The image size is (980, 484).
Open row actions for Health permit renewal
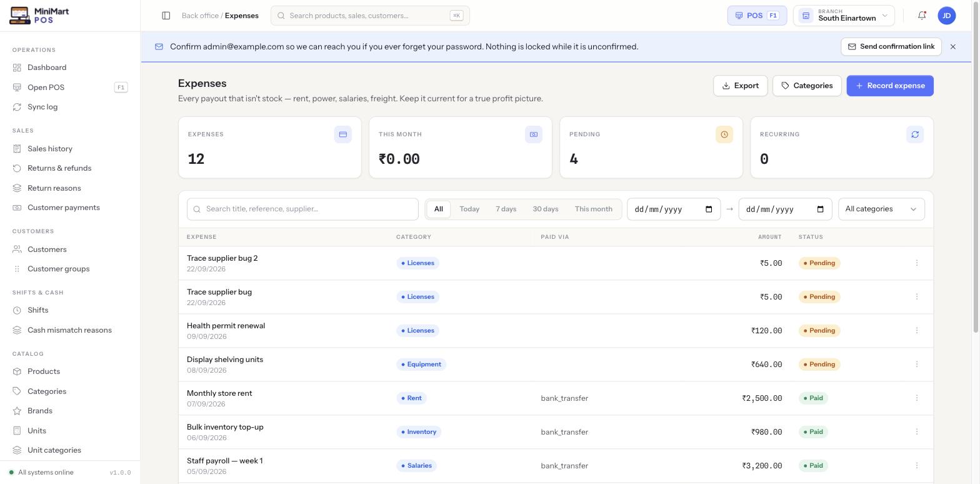[x=917, y=331]
